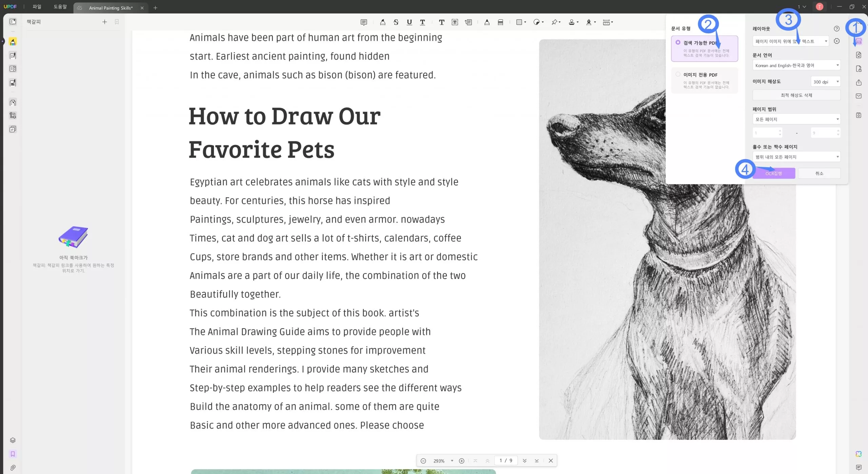Open the zoom level 293% dropdown arrow
The height and width of the screenshot is (474, 868).
click(x=452, y=461)
